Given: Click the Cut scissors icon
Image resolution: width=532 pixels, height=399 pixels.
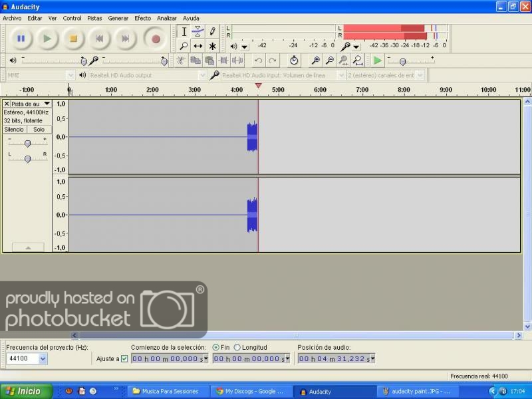Looking at the screenshot, I should click(x=181, y=61).
